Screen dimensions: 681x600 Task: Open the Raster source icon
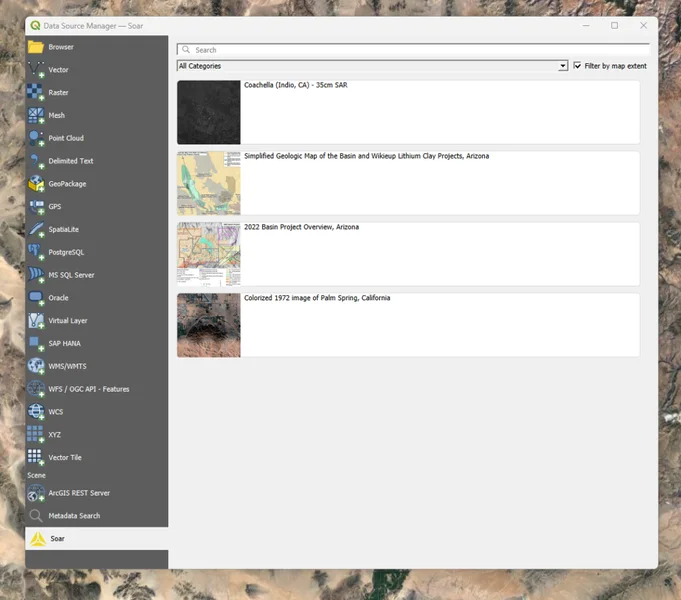36,93
